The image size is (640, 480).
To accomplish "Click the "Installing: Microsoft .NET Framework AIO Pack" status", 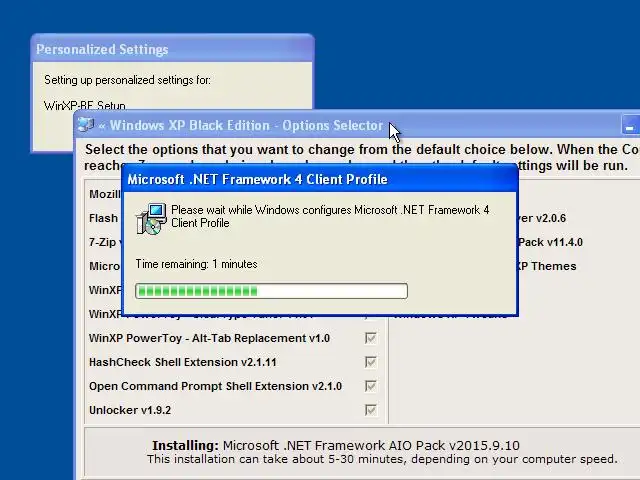I will coord(336,445).
